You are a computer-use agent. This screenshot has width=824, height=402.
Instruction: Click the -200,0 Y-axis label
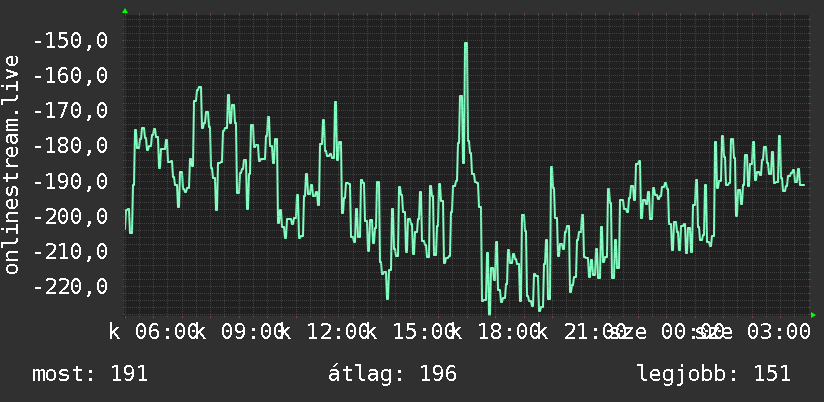tap(71, 216)
